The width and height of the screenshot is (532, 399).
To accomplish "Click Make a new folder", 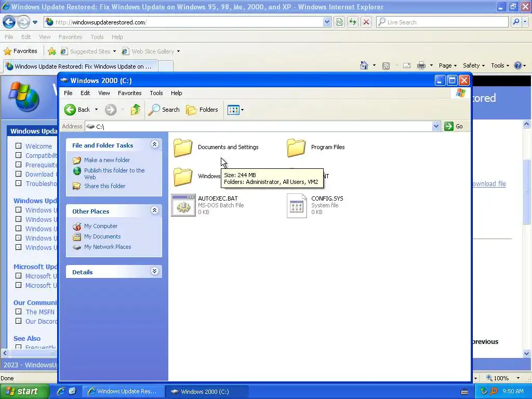I will click(x=107, y=160).
